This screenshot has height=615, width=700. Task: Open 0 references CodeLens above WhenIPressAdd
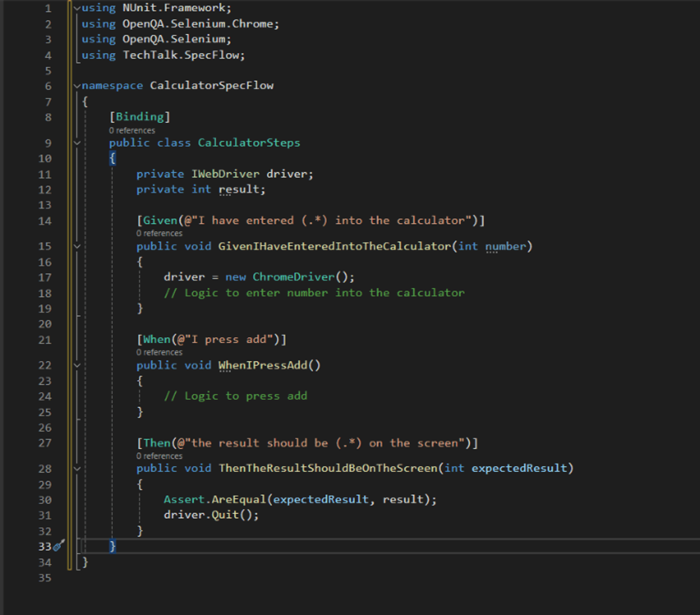(x=159, y=352)
